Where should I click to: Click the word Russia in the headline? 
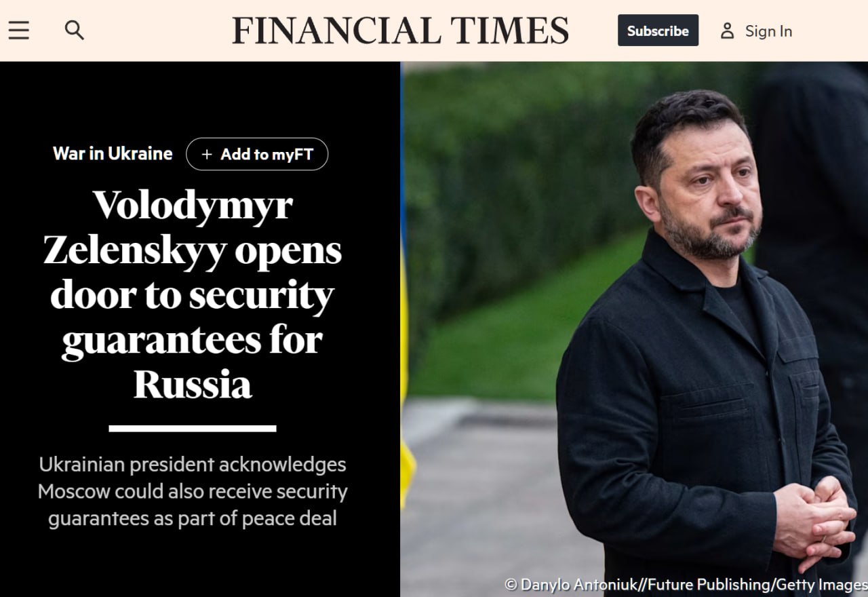(193, 385)
